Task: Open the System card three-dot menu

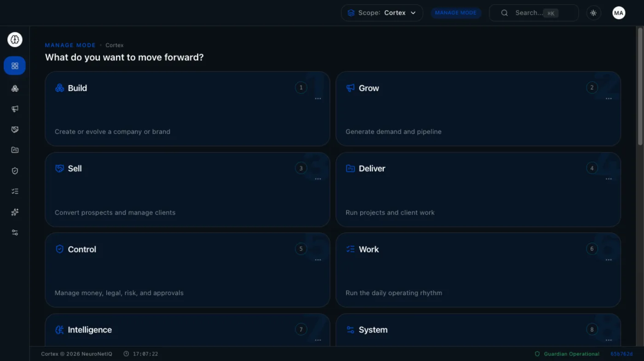Action: [x=609, y=340]
